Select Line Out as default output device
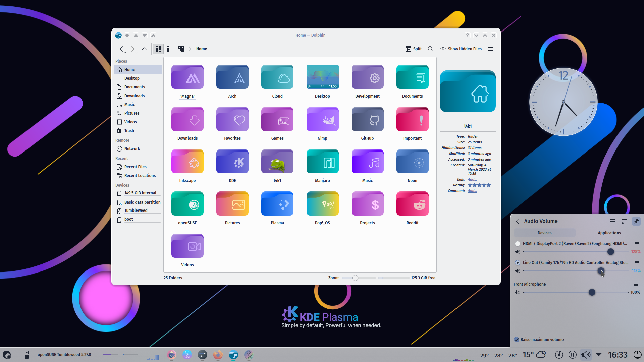Image resolution: width=644 pixels, height=362 pixels. click(x=518, y=263)
